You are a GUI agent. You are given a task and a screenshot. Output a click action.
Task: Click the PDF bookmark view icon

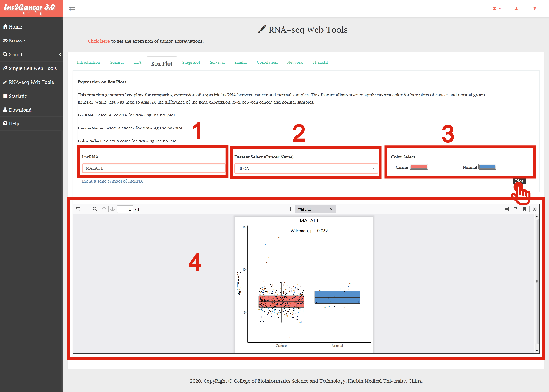pos(524,209)
